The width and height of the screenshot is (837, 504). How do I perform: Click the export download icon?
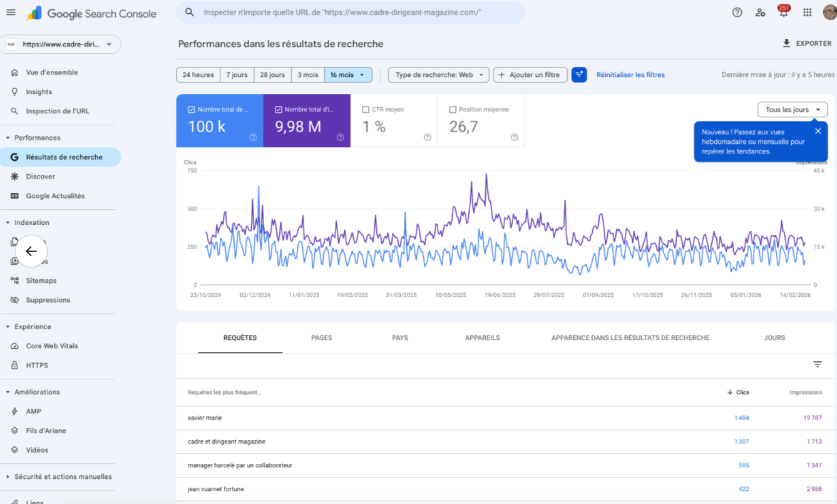pyautogui.click(x=787, y=43)
